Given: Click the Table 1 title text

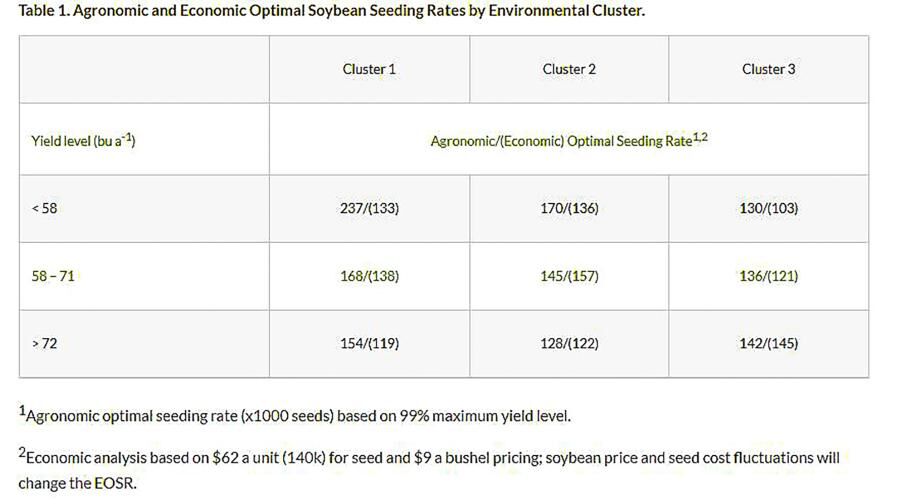Looking at the screenshot, I should (x=332, y=10).
